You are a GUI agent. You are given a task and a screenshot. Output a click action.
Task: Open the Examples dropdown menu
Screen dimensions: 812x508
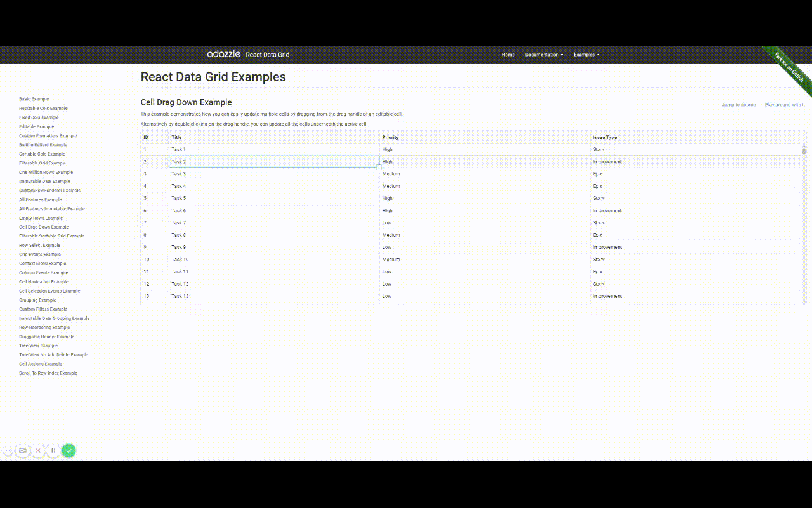586,55
